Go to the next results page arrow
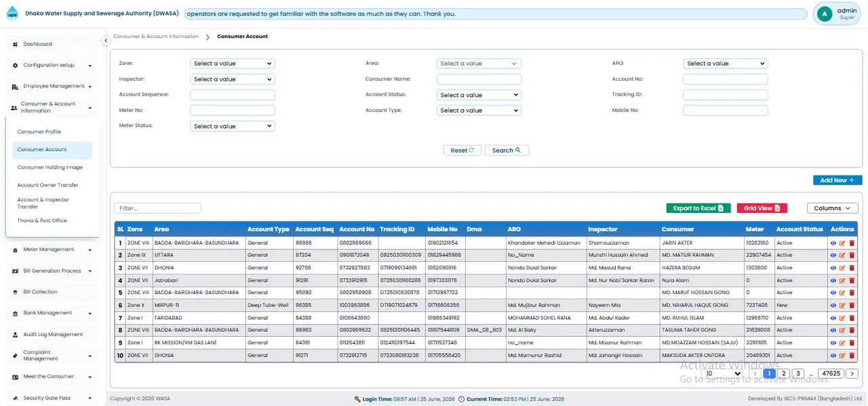The image size is (868, 406). (x=852, y=373)
